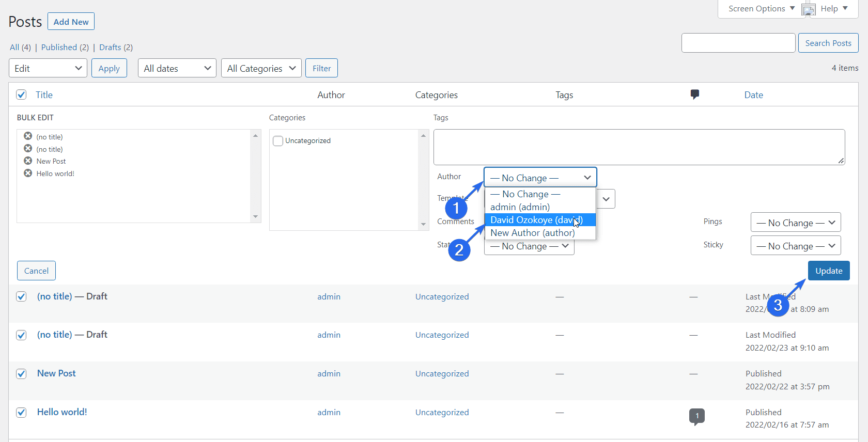Check the Uncategorized category checkbox
This screenshot has width=868, height=442.
pos(278,141)
